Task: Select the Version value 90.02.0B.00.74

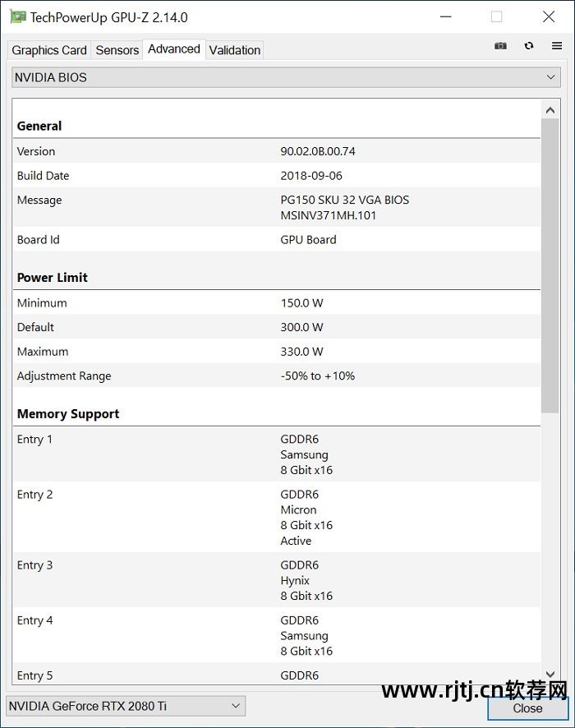Action: click(x=318, y=151)
